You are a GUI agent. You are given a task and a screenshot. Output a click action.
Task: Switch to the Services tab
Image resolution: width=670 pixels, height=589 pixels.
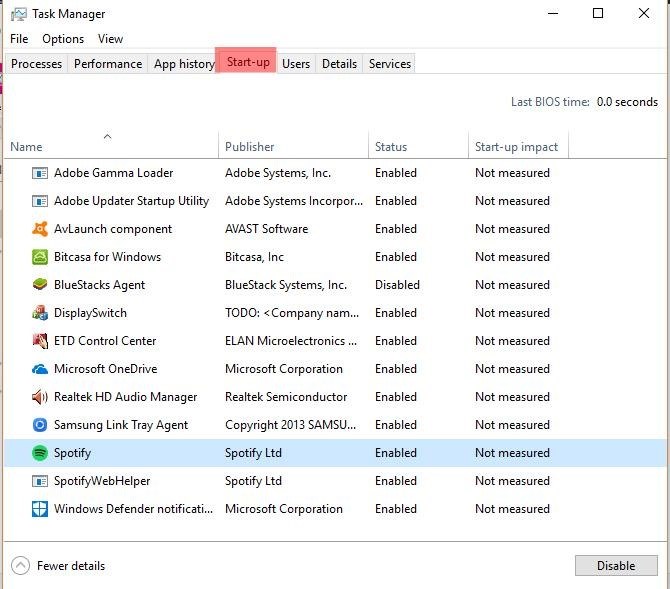pyautogui.click(x=390, y=64)
